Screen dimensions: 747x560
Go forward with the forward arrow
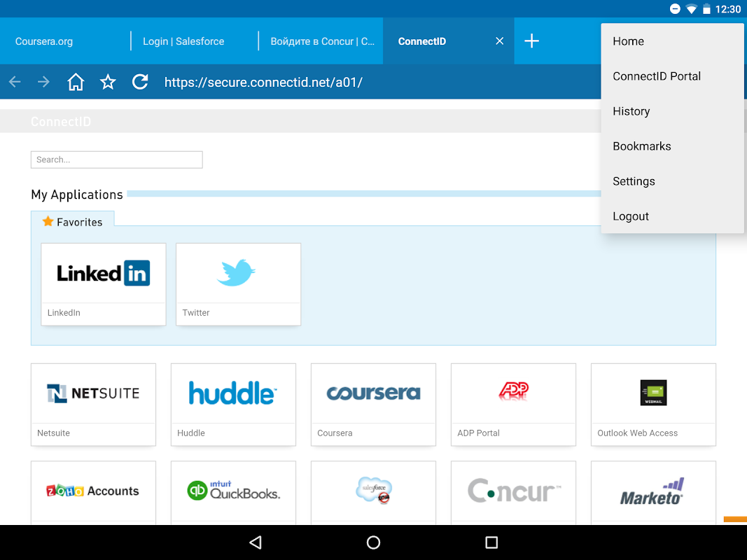43,82
